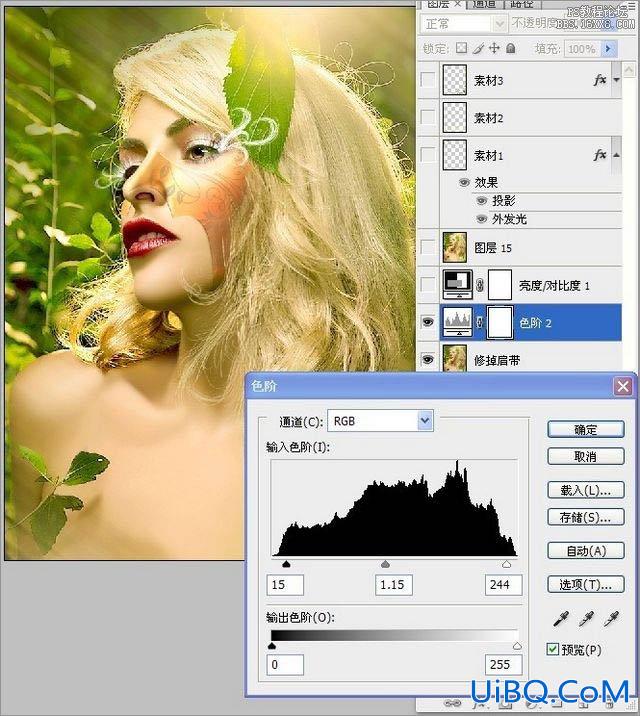The width and height of the screenshot is (640, 716).
Task: Open the 填充 fill slider arrow
Action: 609,48
